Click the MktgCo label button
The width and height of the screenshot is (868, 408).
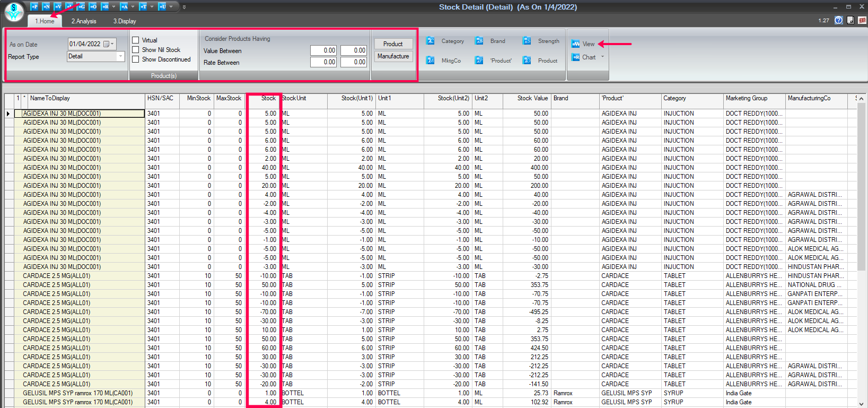coord(451,60)
